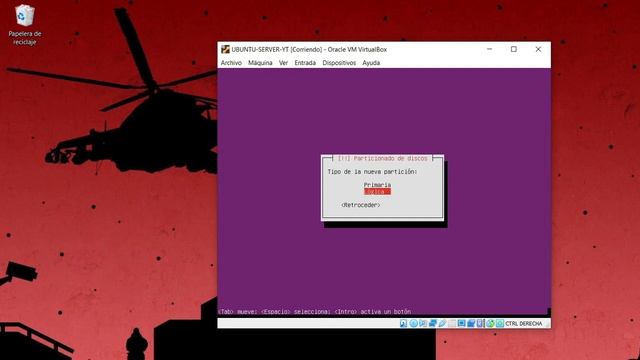This screenshot has width=640, height=360.
Task: Click the keyboard capture icon beside CTRL DERECHA
Action: (500, 323)
